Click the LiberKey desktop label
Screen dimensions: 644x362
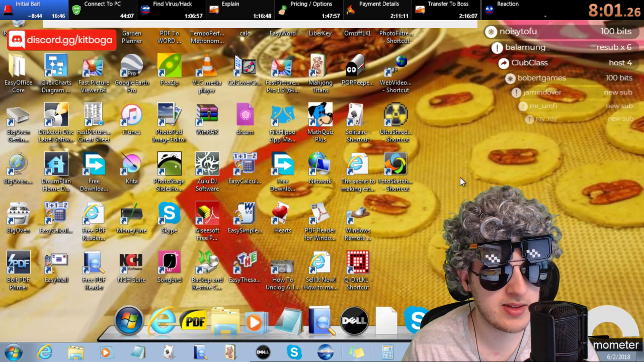(x=320, y=33)
